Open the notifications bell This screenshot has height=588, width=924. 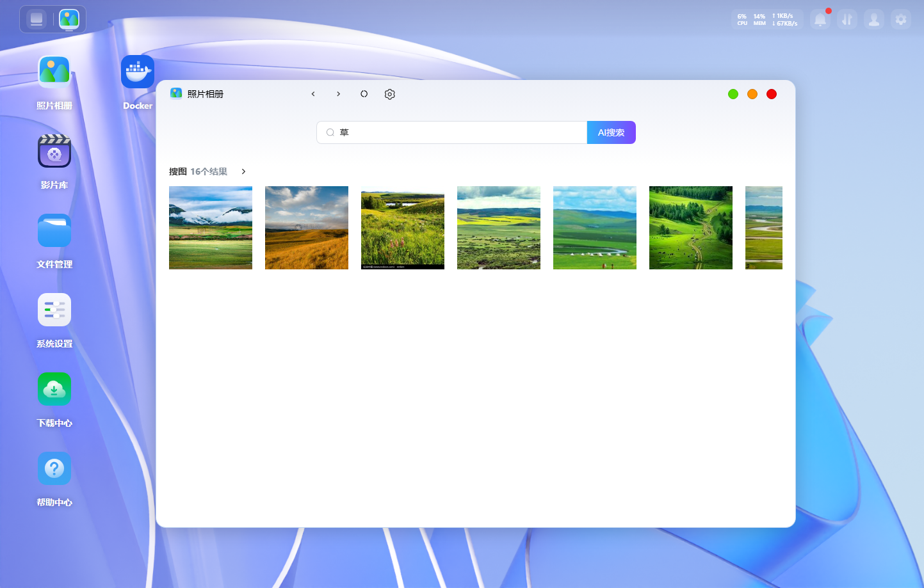pyautogui.click(x=820, y=20)
